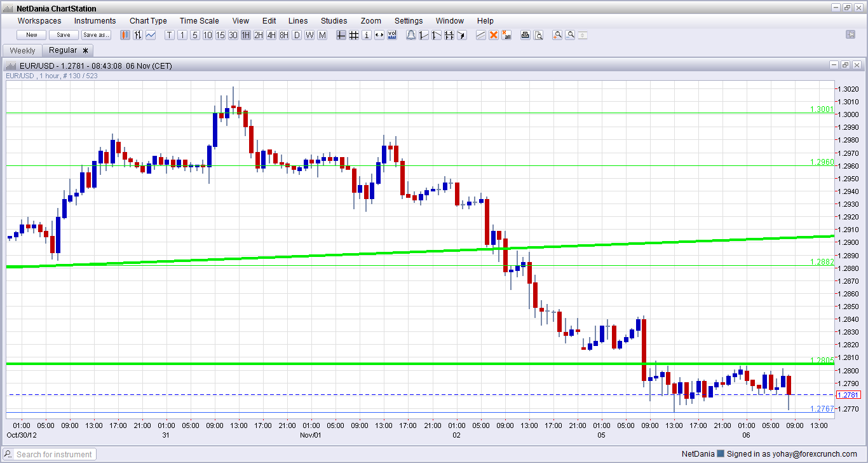This screenshot has height=463, width=868.
Task: Click the Search for instrument field
Action: (55, 454)
